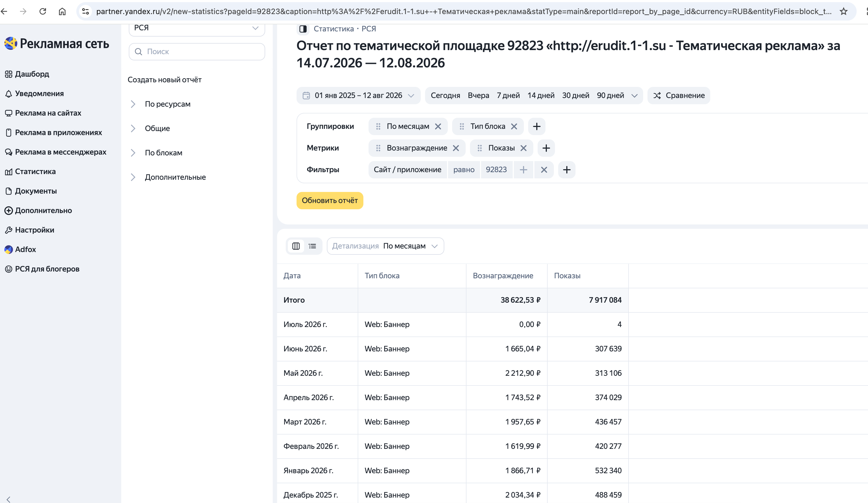Open Дополнительно in the sidebar
Screen dimensions: 868x503
tap(38, 211)
